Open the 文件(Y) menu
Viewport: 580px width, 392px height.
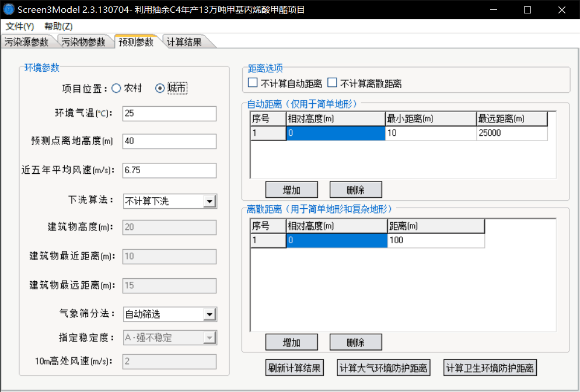(x=20, y=27)
